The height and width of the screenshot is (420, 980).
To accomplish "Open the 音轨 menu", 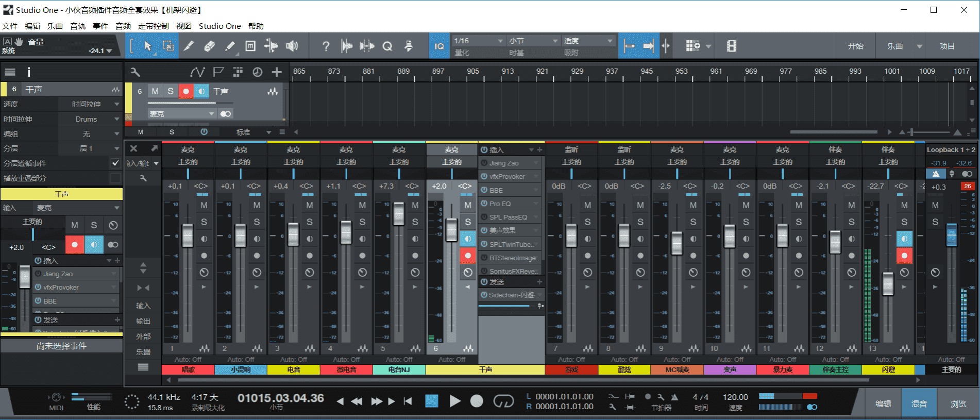I will (78, 26).
